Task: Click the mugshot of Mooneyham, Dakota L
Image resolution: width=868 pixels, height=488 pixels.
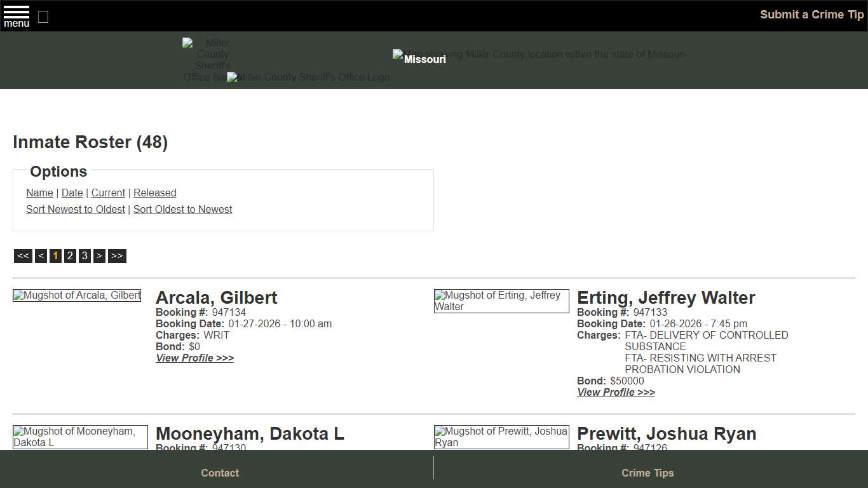Action: (x=80, y=437)
